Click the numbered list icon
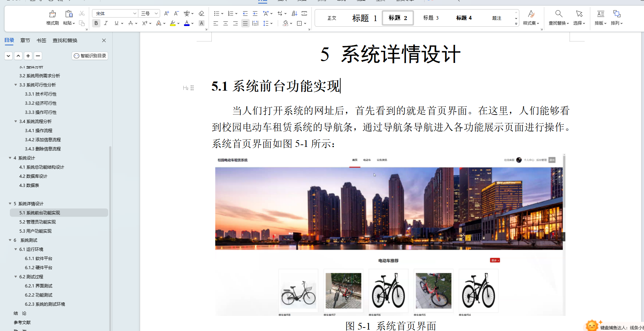 (231, 13)
